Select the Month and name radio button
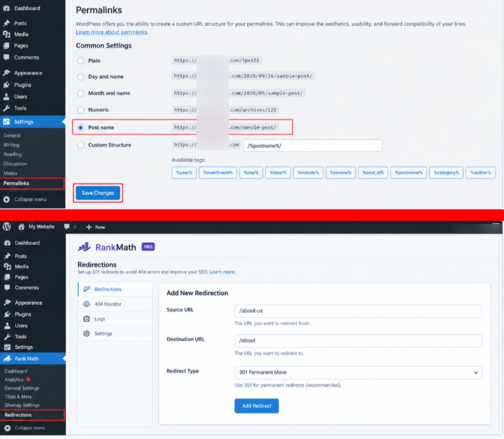Screen dimensions: 504x439 pos(81,93)
